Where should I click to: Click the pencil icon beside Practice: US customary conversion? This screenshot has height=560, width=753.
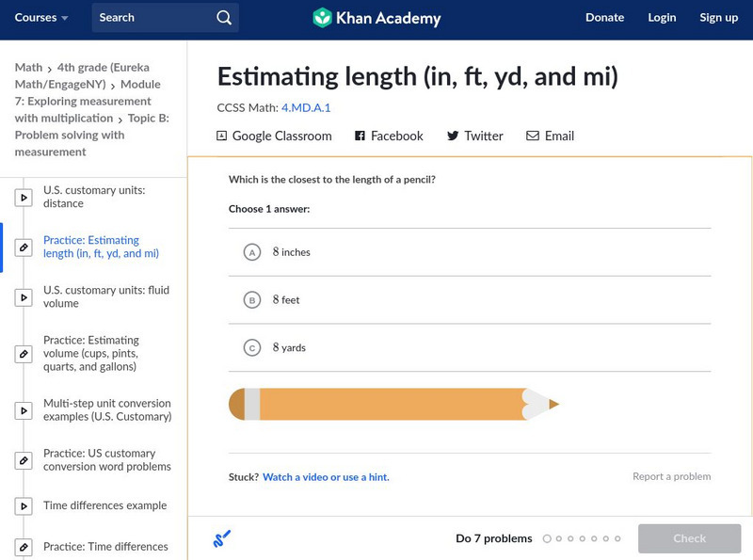(x=23, y=459)
